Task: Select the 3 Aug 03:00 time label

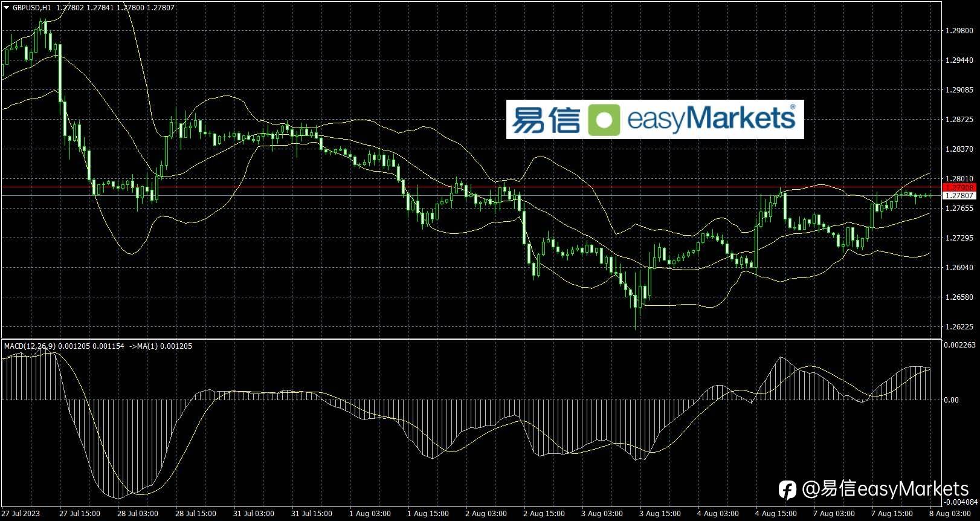Action: [602, 514]
